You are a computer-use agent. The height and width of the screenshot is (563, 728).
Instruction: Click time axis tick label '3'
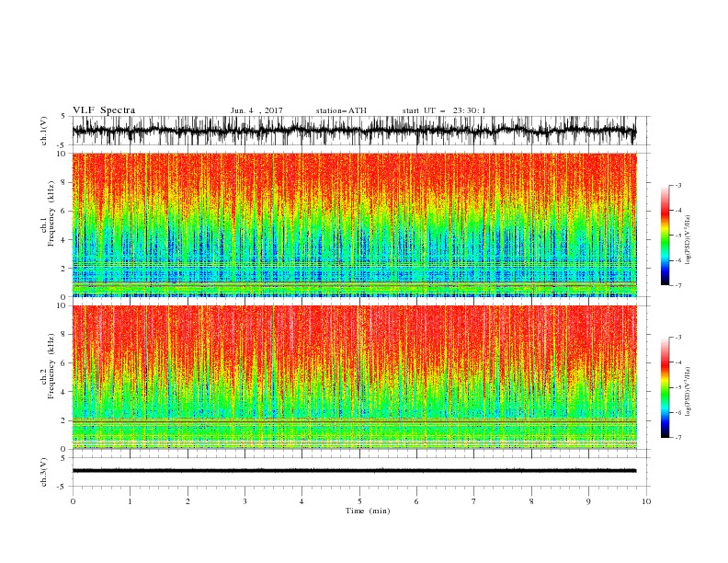(245, 501)
